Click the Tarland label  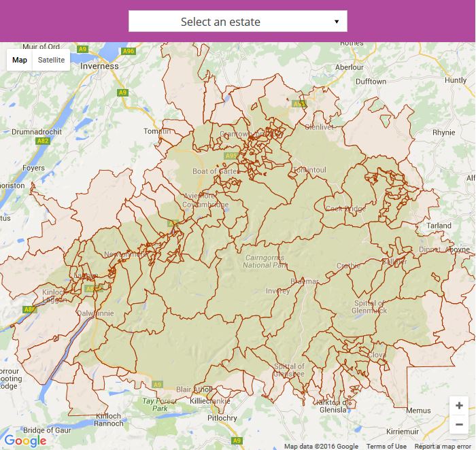tap(439, 226)
